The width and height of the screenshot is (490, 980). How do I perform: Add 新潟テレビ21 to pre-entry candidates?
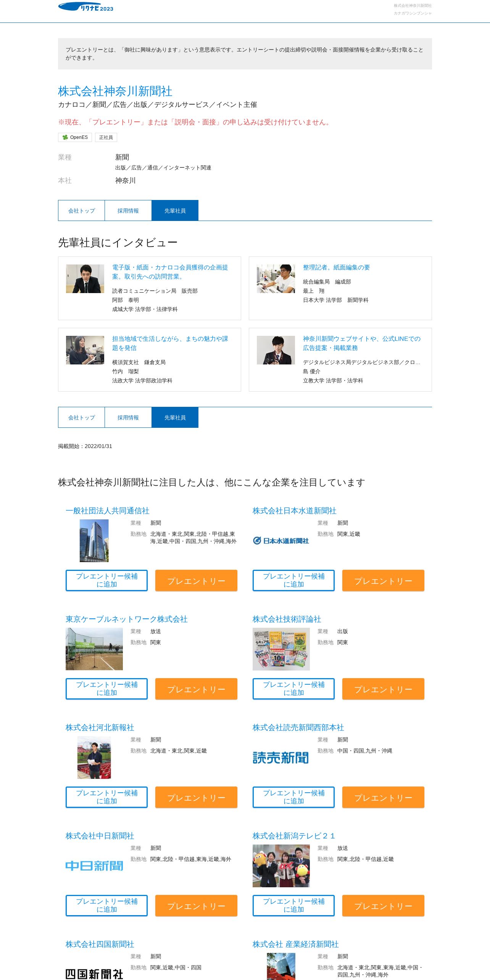click(x=293, y=905)
